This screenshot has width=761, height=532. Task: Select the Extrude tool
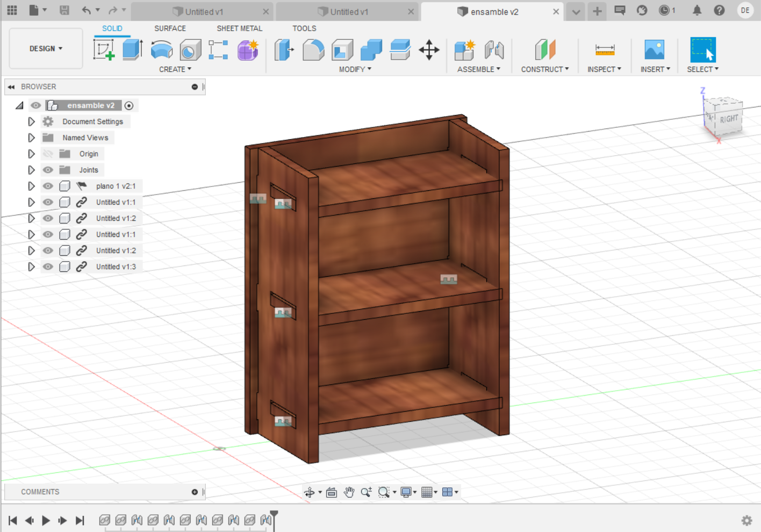(132, 50)
